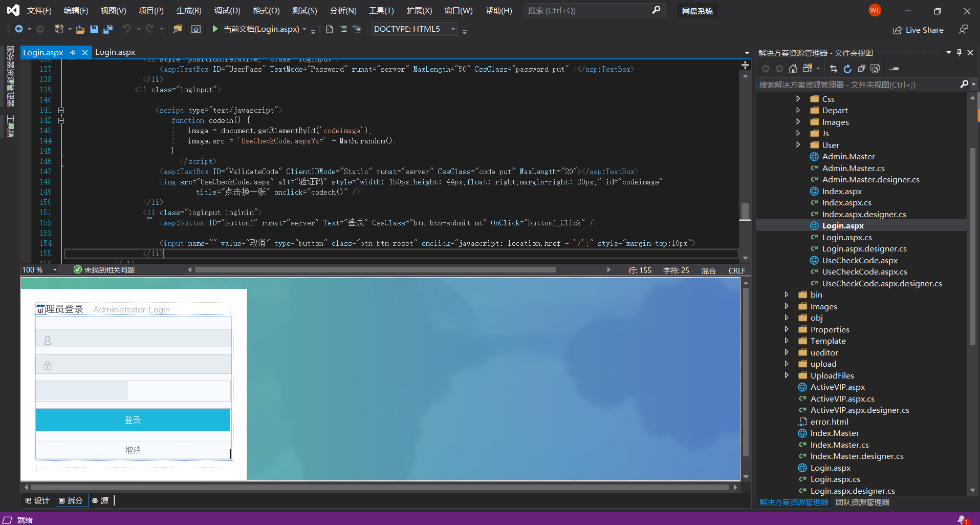Open Solution Explorer window options dropdown
This screenshot has height=525, width=980.
point(949,53)
